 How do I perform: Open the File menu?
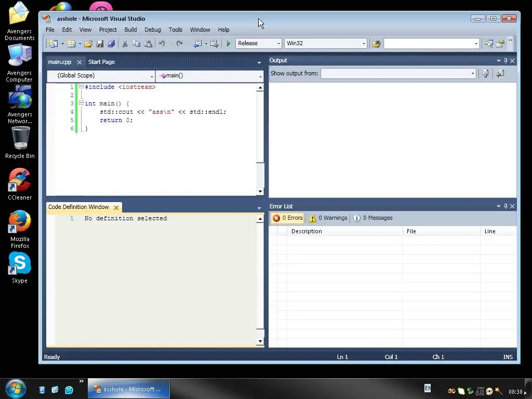click(50, 30)
